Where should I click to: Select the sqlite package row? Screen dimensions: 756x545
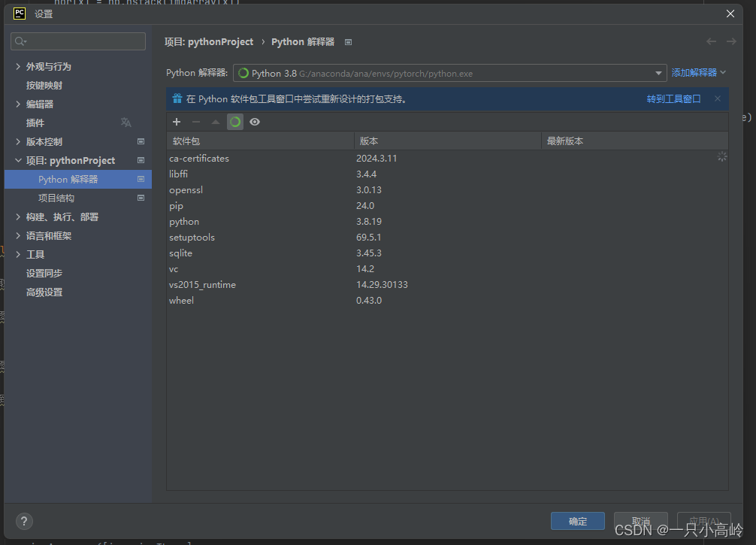pos(447,253)
